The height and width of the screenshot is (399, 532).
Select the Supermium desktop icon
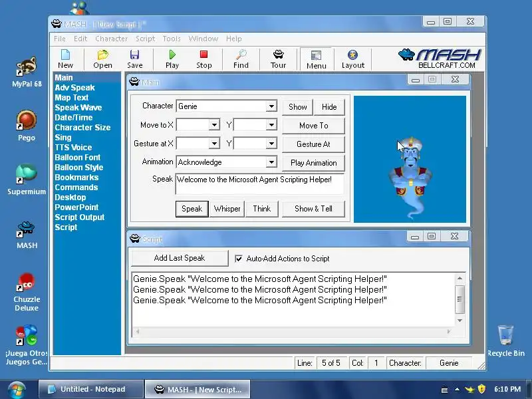[27, 180]
